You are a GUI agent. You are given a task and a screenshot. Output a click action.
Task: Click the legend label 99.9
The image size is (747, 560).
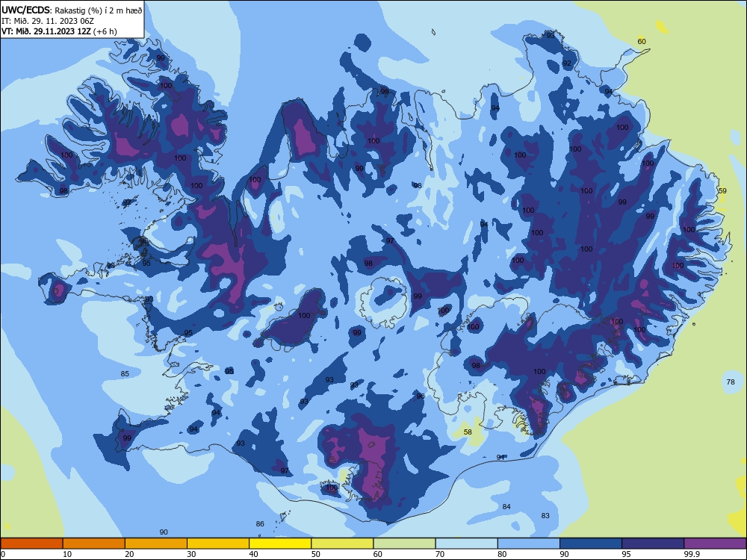pyautogui.click(x=692, y=554)
